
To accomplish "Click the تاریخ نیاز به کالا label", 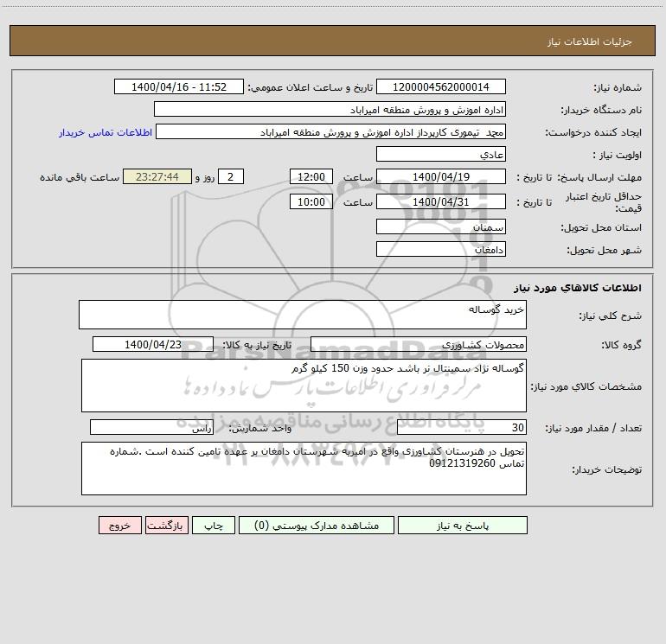I will (x=257, y=345).
